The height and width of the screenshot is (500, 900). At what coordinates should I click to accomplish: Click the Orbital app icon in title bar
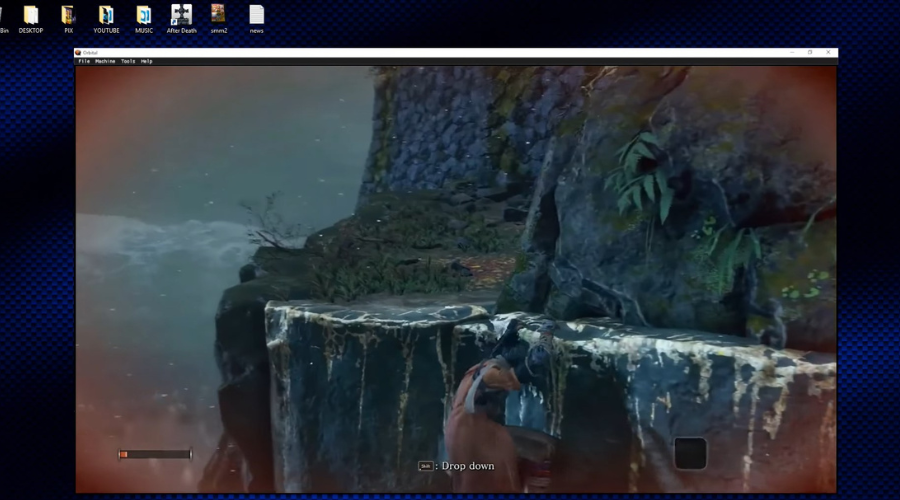pyautogui.click(x=78, y=53)
